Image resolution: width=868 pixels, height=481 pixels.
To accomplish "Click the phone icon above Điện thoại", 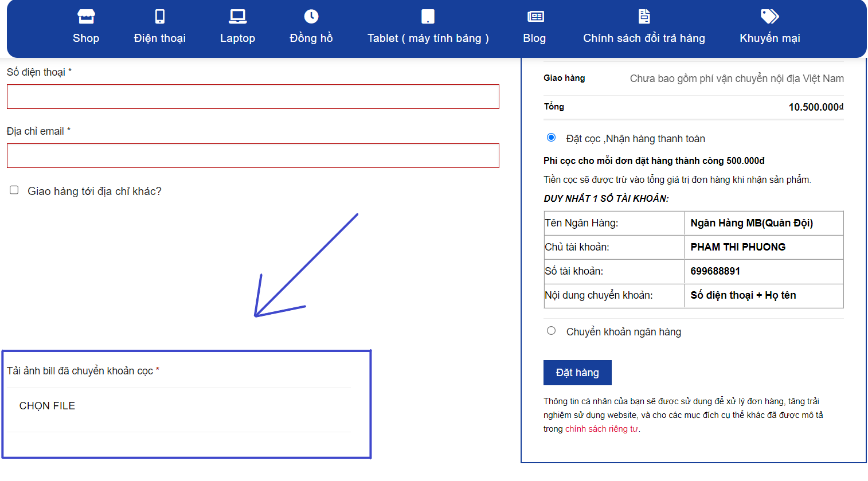I will (x=160, y=17).
